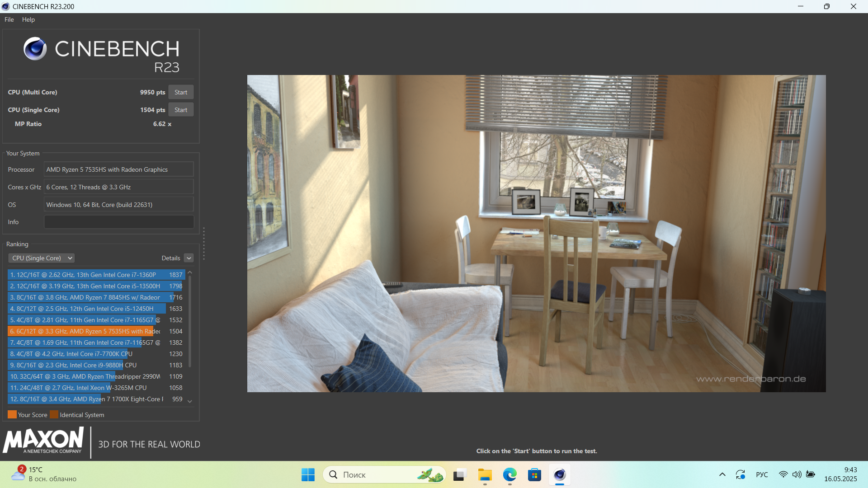Image resolution: width=868 pixels, height=488 pixels.
Task: Select ranking row i7-1165G7 at 2.81 GHz
Action: [96, 320]
